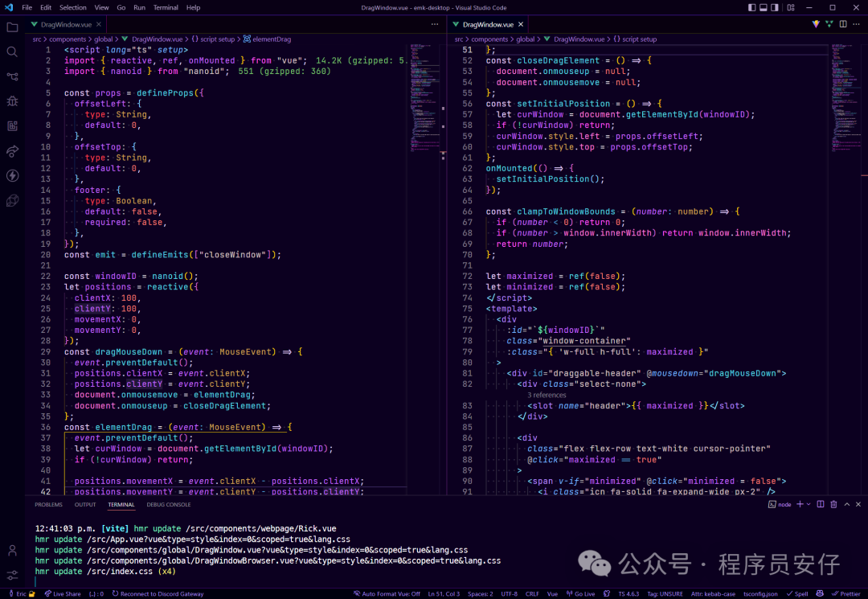Open the new terminal launch profile dropdown
This screenshot has height=599, width=868.
tap(809, 504)
